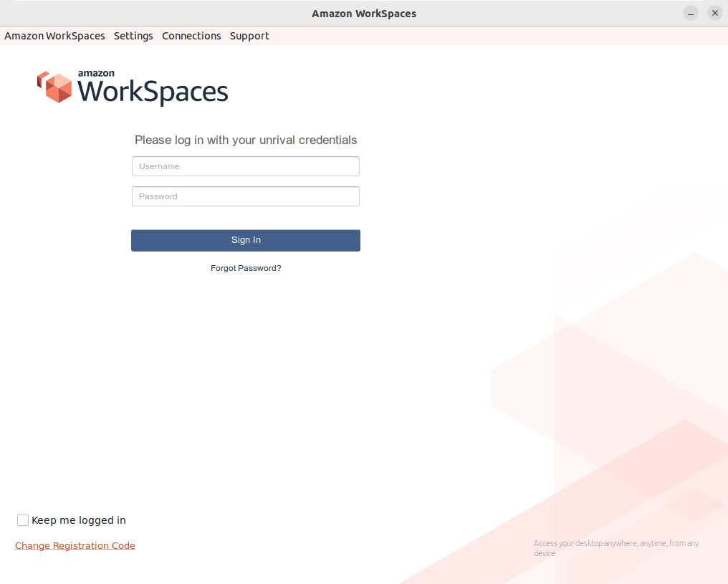Screen dimensions: 728x584
Task: Click the unrival credentials login heading
Action: tap(246, 140)
